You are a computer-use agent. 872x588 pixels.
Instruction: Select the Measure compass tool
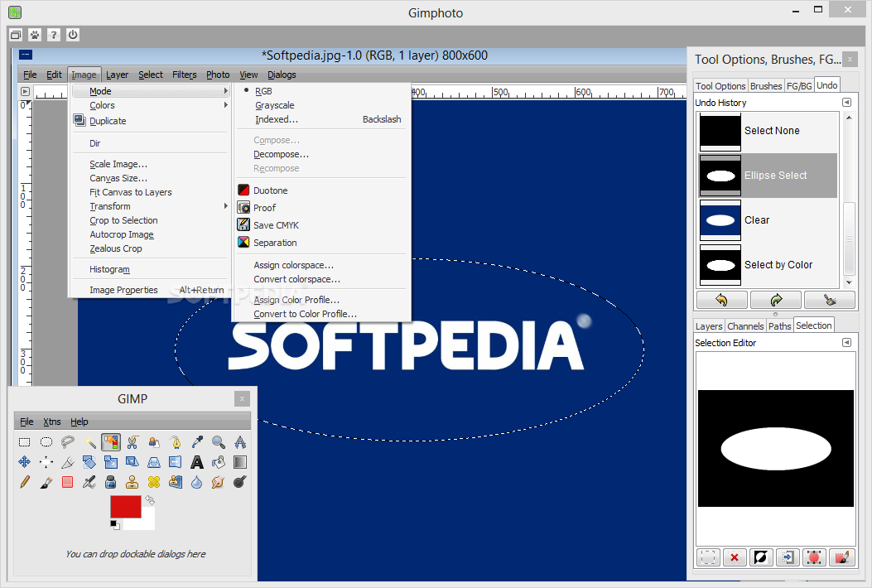click(239, 442)
